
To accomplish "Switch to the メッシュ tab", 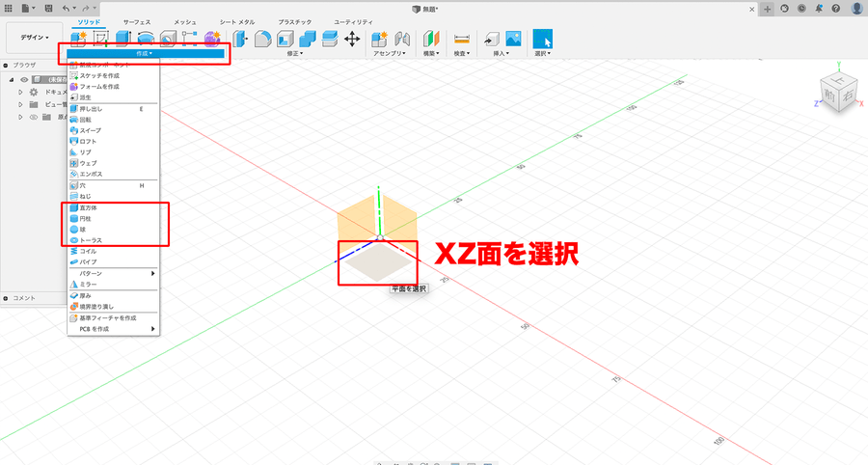I will pyautogui.click(x=185, y=22).
